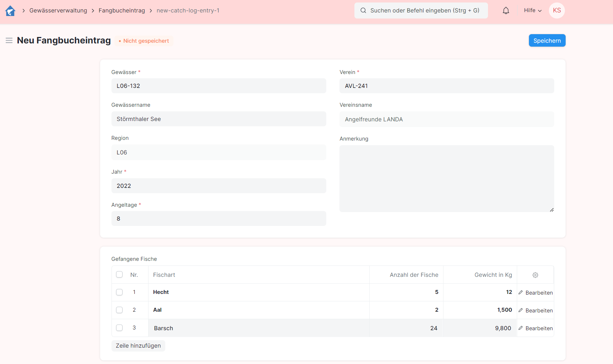The width and height of the screenshot is (613, 364).
Task: Expand the Hilfe dropdown
Action: click(533, 11)
